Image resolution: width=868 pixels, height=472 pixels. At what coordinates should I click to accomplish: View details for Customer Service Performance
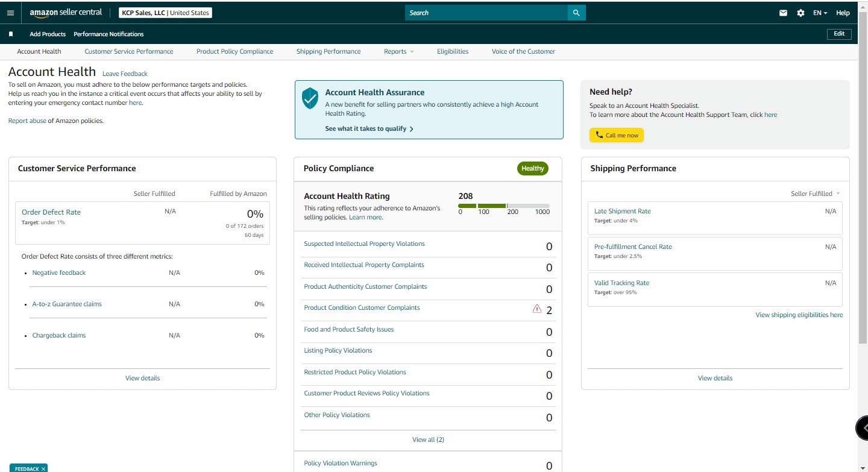click(x=143, y=379)
